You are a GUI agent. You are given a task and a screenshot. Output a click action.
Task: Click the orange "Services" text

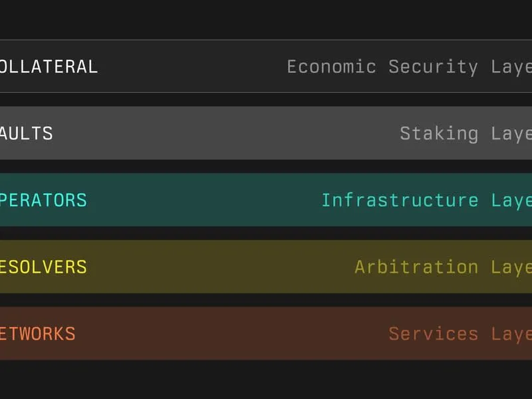click(433, 333)
